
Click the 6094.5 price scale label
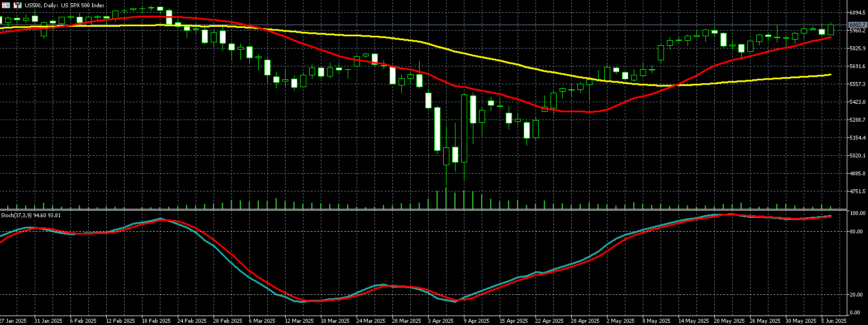pos(857,12)
